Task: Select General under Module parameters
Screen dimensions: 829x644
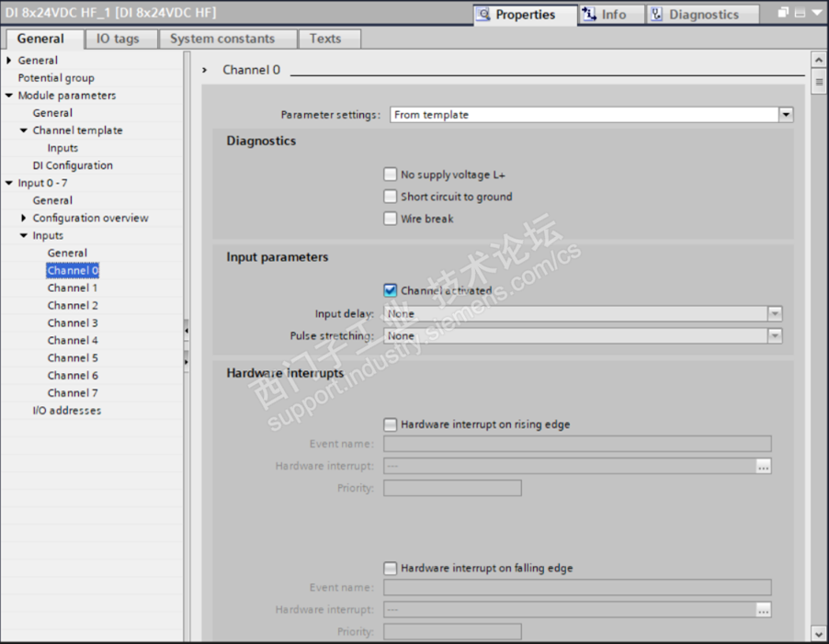Action: (52, 113)
